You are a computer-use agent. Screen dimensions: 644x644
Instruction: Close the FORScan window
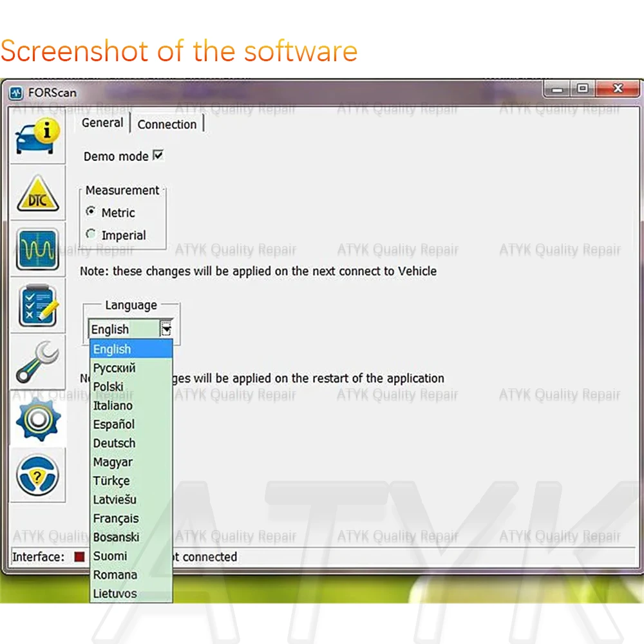click(618, 88)
